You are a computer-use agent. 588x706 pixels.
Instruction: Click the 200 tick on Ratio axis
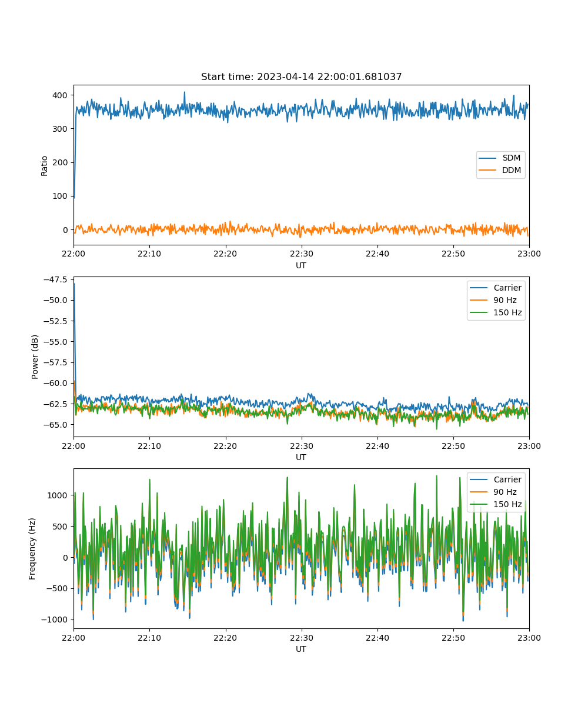tap(61, 162)
